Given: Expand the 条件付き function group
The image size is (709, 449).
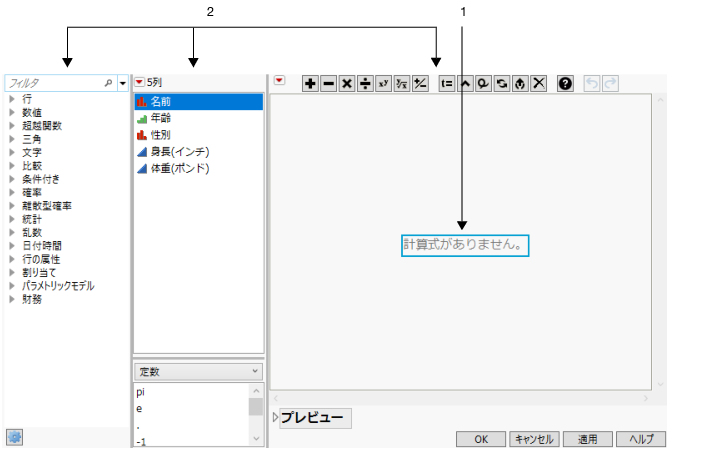Looking at the screenshot, I should coord(12,179).
